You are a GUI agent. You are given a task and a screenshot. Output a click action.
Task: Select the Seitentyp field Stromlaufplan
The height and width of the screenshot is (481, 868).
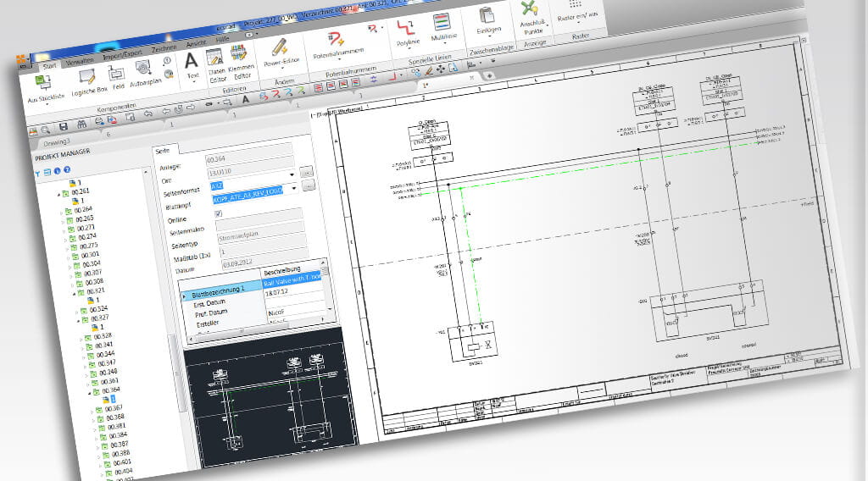[262, 234]
